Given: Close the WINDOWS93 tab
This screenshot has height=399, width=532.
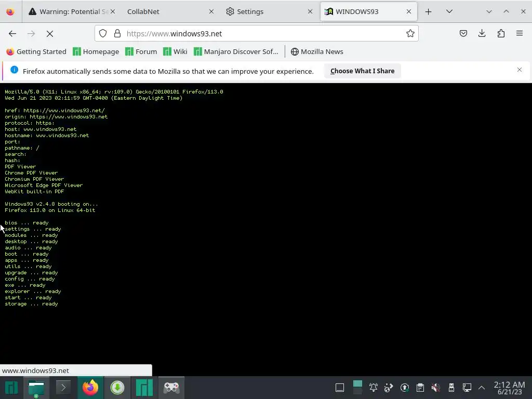Looking at the screenshot, I should click(409, 11).
